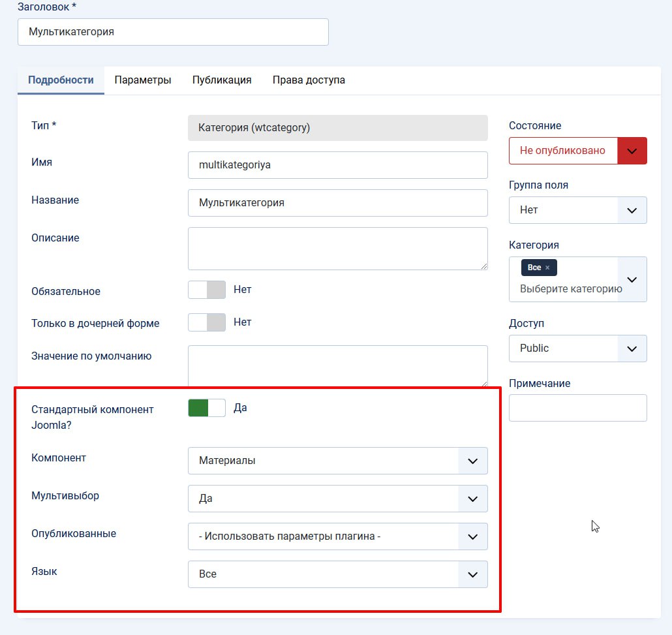Screen dimensions: 672x635
Task: Toggle the Обязательное switch
Action: [x=207, y=290]
